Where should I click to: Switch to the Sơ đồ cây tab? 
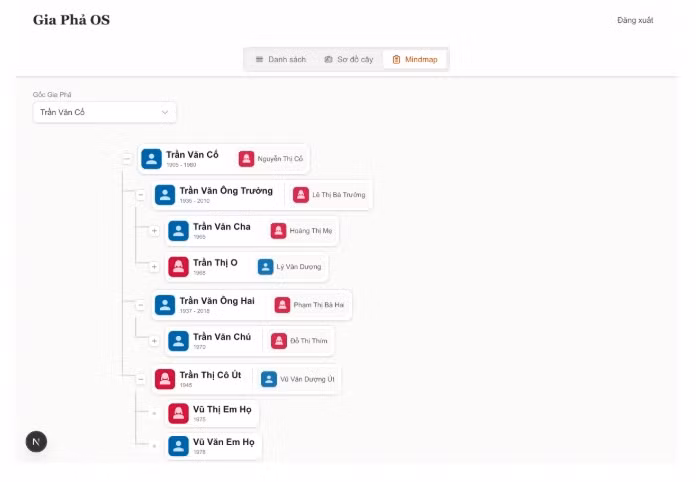[348, 60]
